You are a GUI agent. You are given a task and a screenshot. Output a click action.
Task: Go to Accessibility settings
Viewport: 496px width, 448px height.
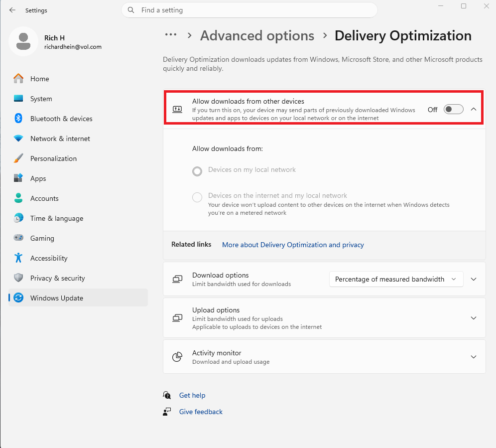78,258
